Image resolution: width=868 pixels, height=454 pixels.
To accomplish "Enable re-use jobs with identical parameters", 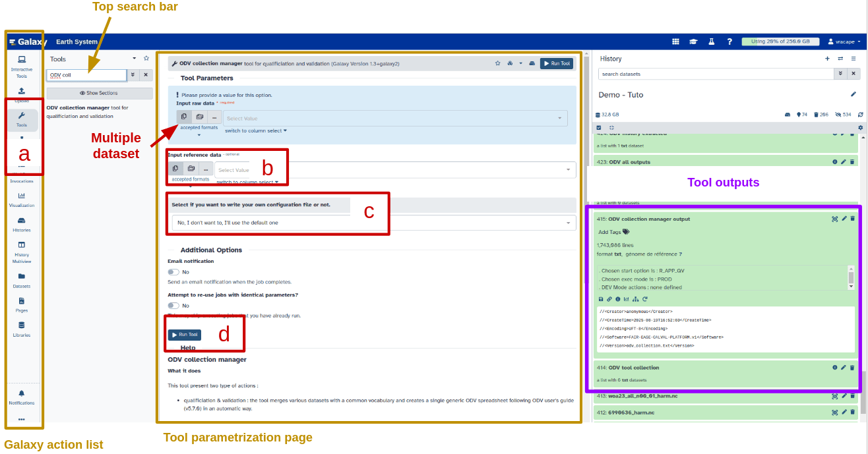I will point(173,305).
